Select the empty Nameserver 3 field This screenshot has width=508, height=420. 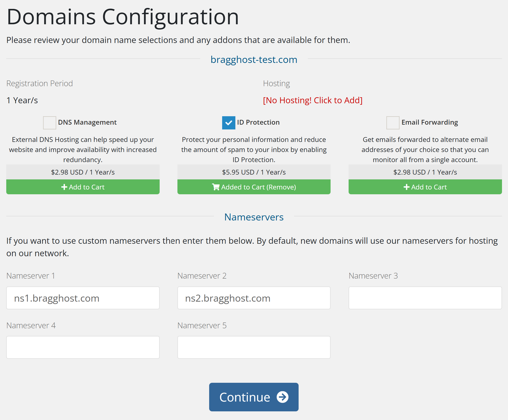(425, 298)
